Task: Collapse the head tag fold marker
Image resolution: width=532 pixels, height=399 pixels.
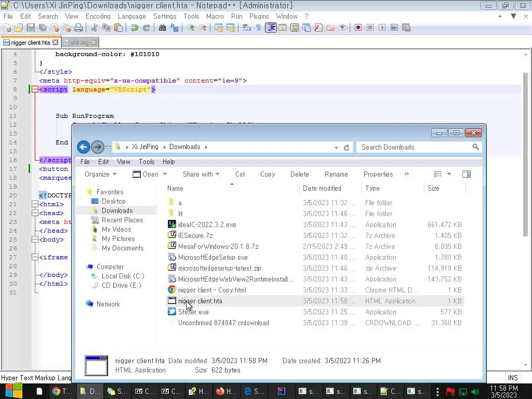Action: pyautogui.click(x=35, y=213)
